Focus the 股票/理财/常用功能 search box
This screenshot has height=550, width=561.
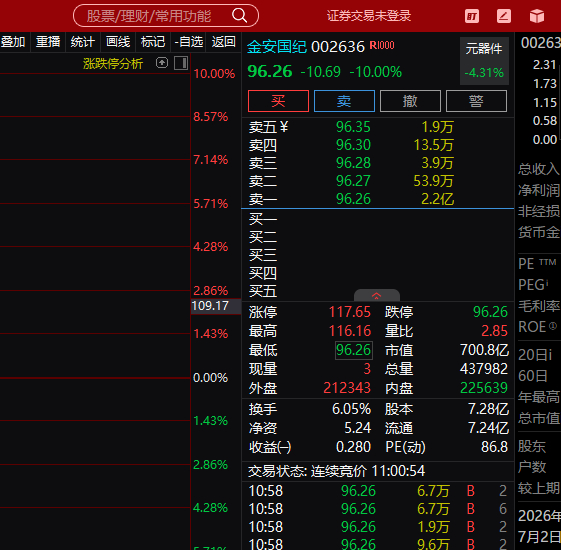tap(166, 16)
